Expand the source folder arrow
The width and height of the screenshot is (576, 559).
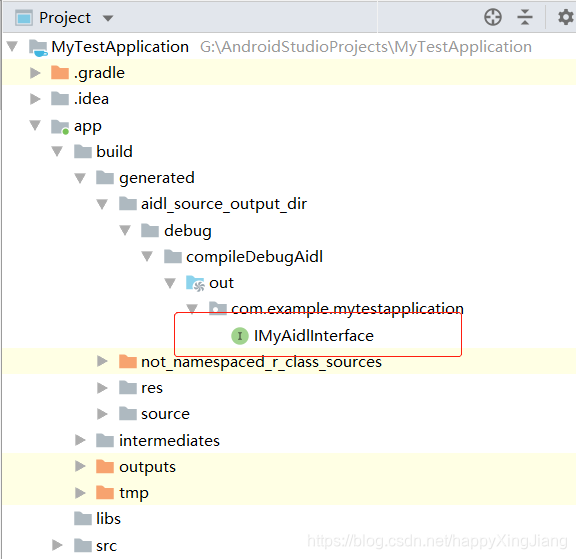click(102, 414)
